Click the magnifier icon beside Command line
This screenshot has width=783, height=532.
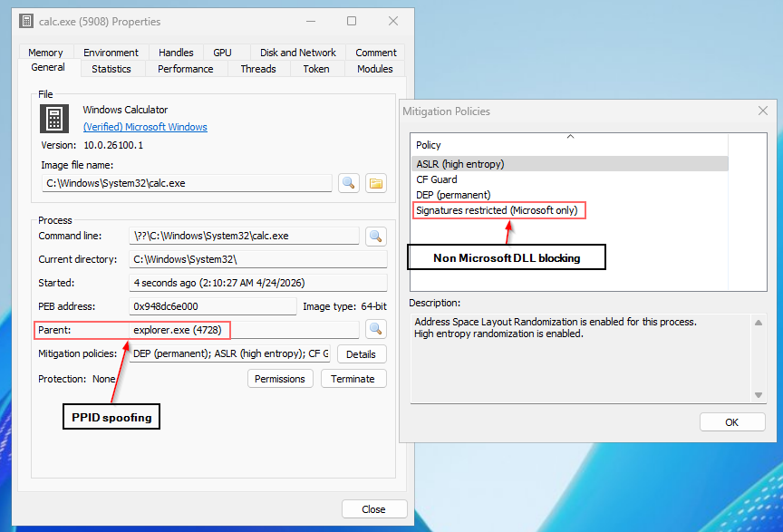(x=375, y=236)
